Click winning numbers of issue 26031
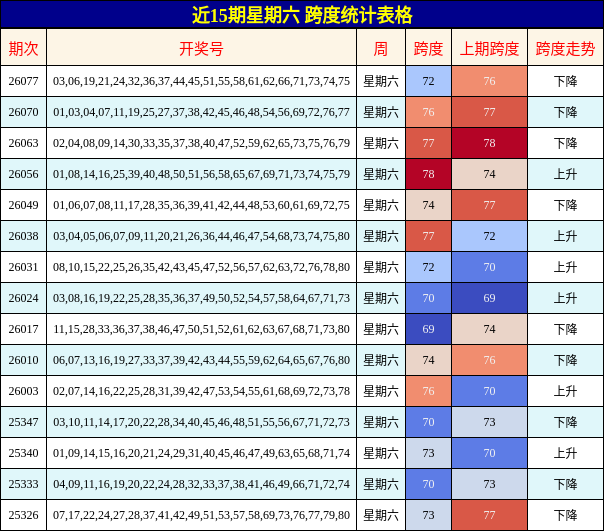Viewport: 604px width, 531px height. (201, 267)
